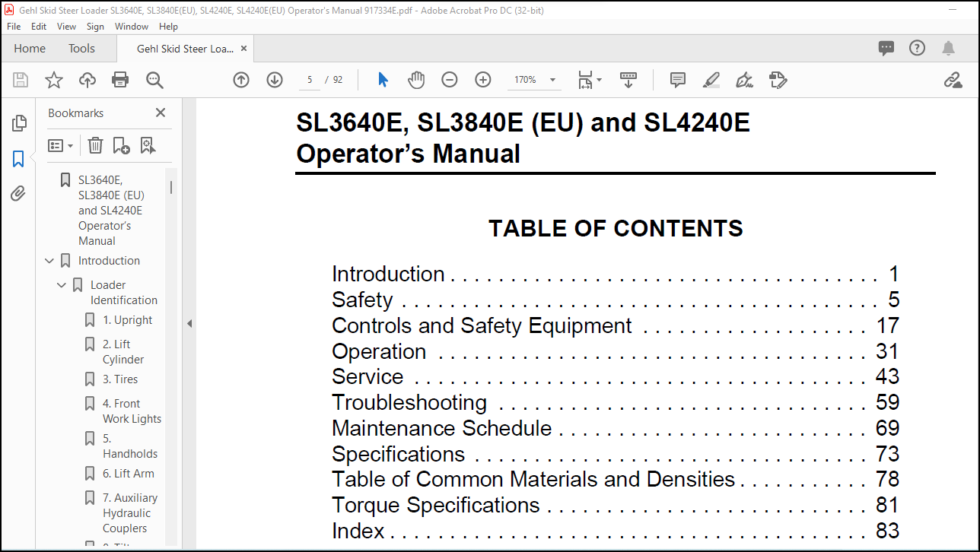Image resolution: width=980 pixels, height=552 pixels.
Task: Jump to bookmark 6. Lift Arm
Action: coord(129,474)
